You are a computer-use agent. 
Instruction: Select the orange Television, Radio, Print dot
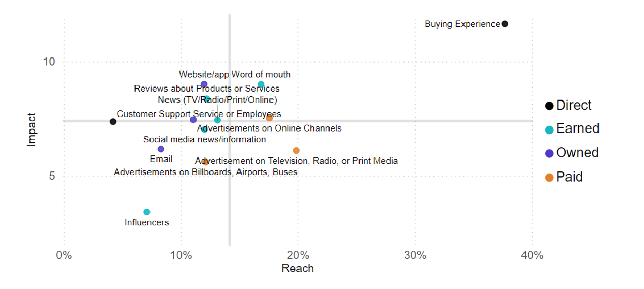tap(296, 151)
